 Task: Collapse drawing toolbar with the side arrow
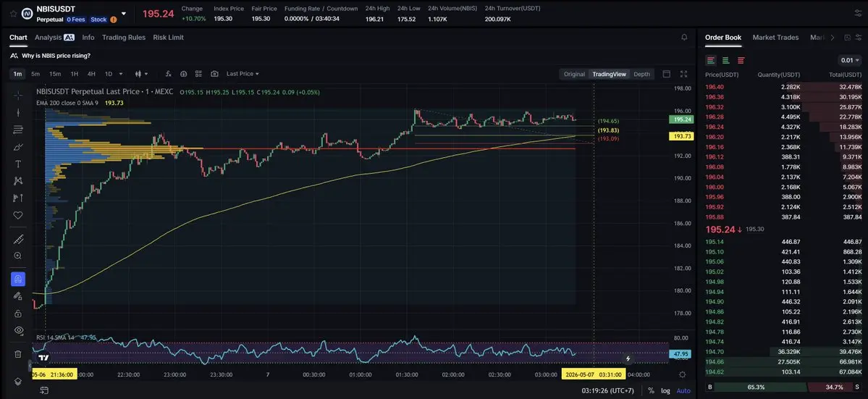click(x=30, y=366)
